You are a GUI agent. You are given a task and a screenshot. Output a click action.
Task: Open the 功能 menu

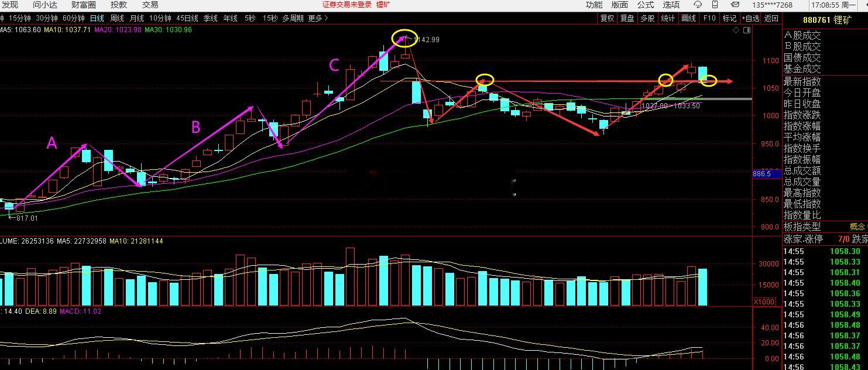point(594,5)
